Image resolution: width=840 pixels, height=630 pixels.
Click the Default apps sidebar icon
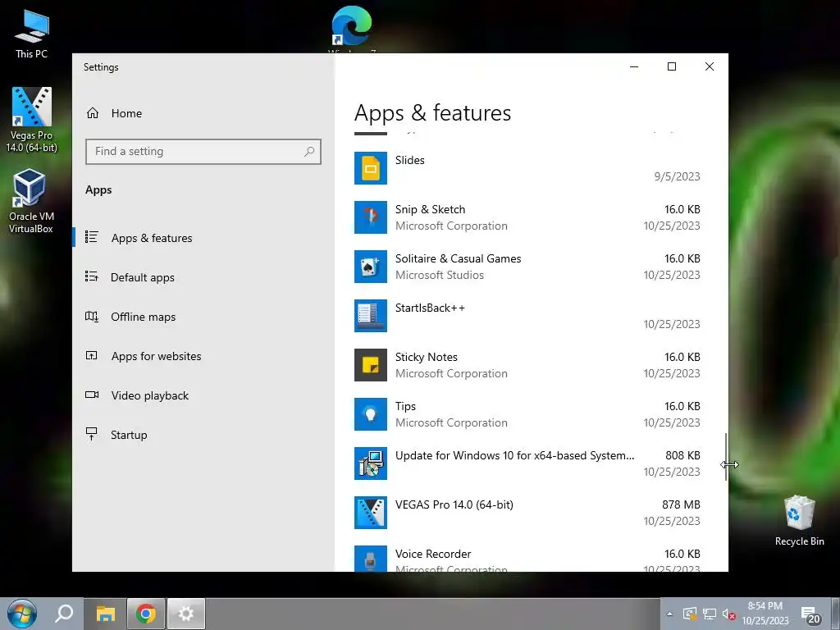[x=92, y=276]
